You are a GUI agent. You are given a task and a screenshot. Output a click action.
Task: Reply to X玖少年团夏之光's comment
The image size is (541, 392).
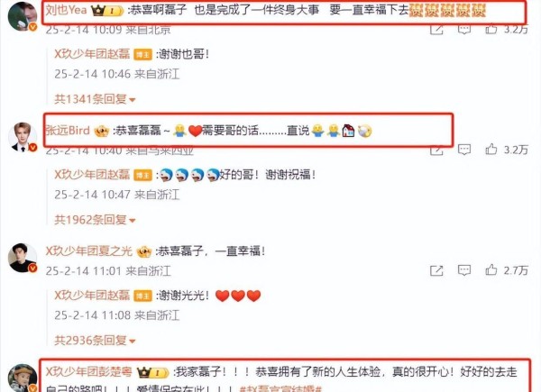pyautogui.click(x=464, y=270)
